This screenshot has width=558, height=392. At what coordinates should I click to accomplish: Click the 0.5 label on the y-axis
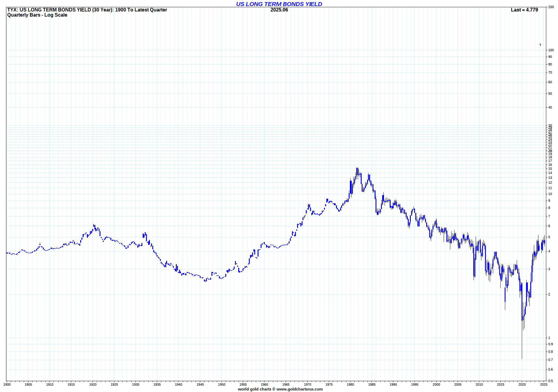click(x=550, y=381)
